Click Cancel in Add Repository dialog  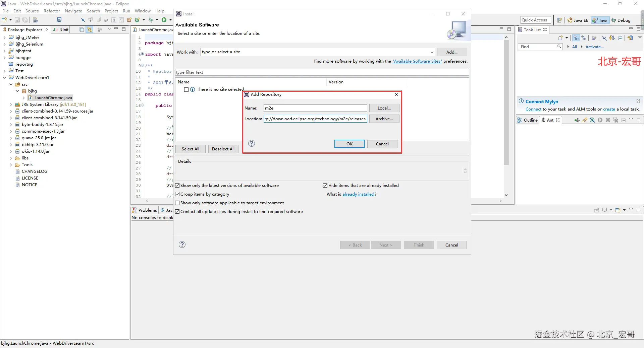tap(382, 144)
